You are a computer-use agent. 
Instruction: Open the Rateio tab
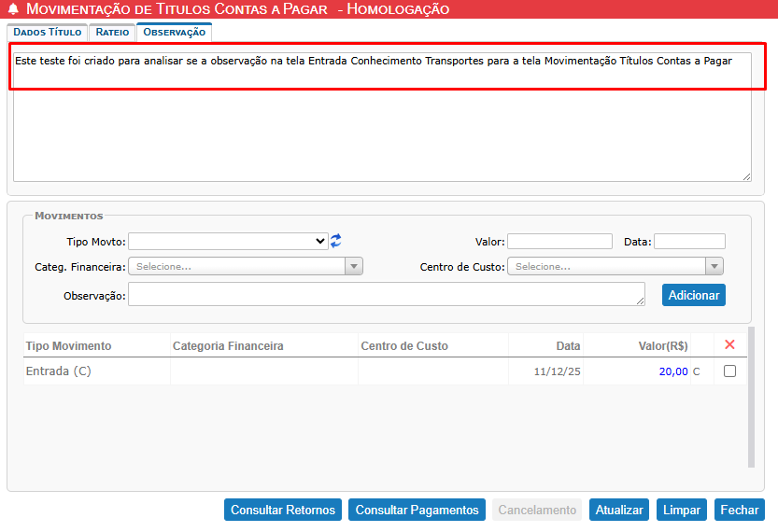112,32
